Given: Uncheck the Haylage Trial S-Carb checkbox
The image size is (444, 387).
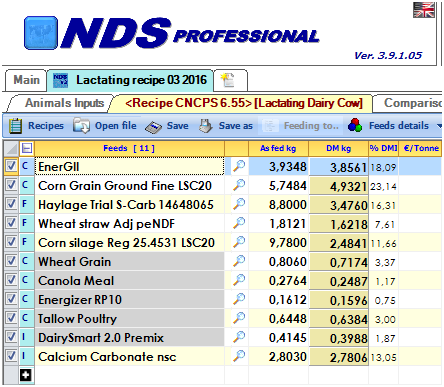Looking at the screenshot, I should click(11, 204).
